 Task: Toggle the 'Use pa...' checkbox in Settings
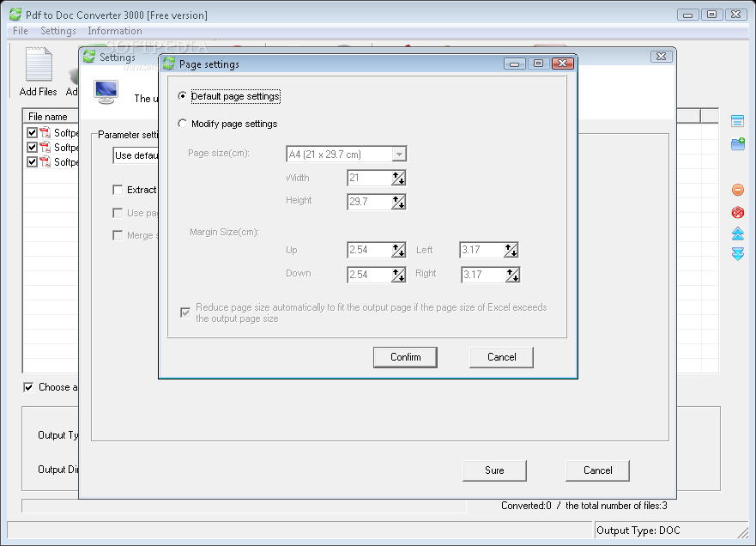tap(118, 213)
